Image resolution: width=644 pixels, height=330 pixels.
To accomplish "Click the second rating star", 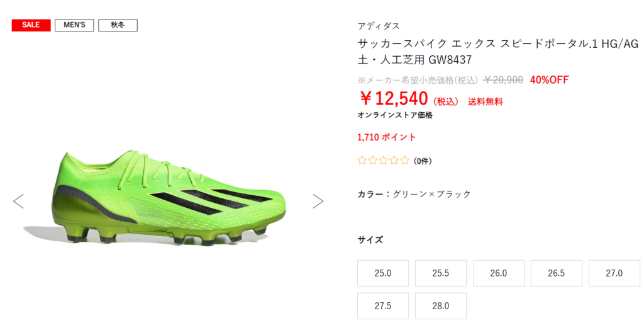I will (x=372, y=161).
